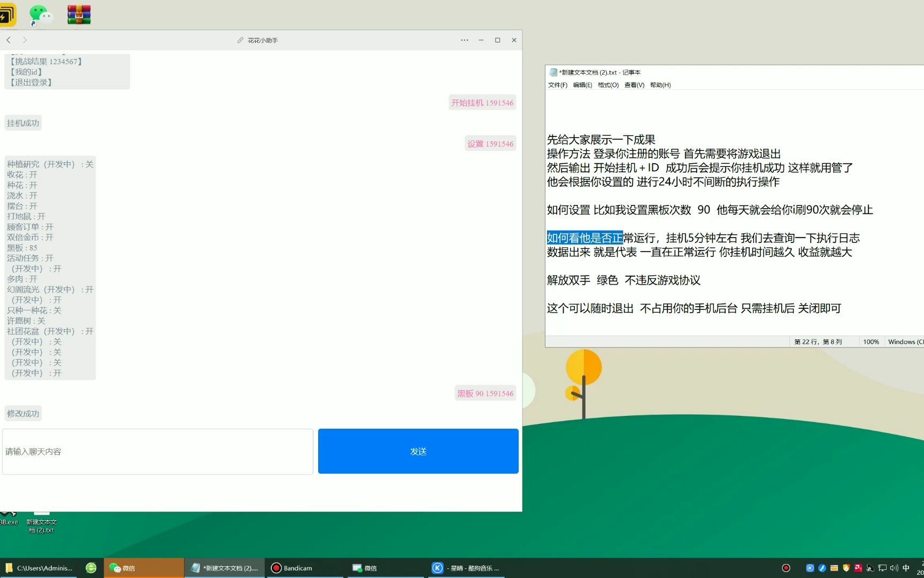Click the line 解放双手 绿色 不违反游戏协议 in Notepad
This screenshot has width=924, height=578.
coord(623,280)
